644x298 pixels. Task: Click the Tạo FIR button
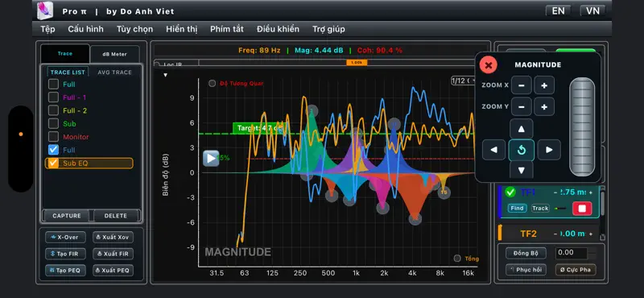click(65, 254)
